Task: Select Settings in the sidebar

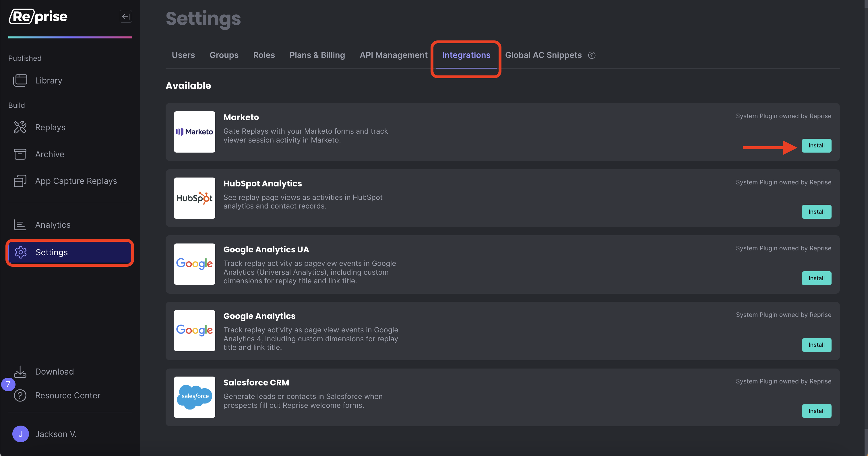Action: click(70, 252)
